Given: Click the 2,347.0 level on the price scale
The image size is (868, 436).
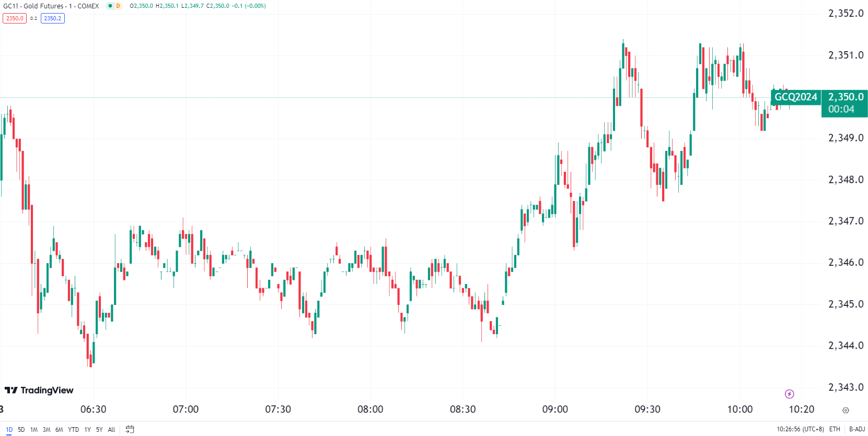Looking at the screenshot, I should pos(846,221).
